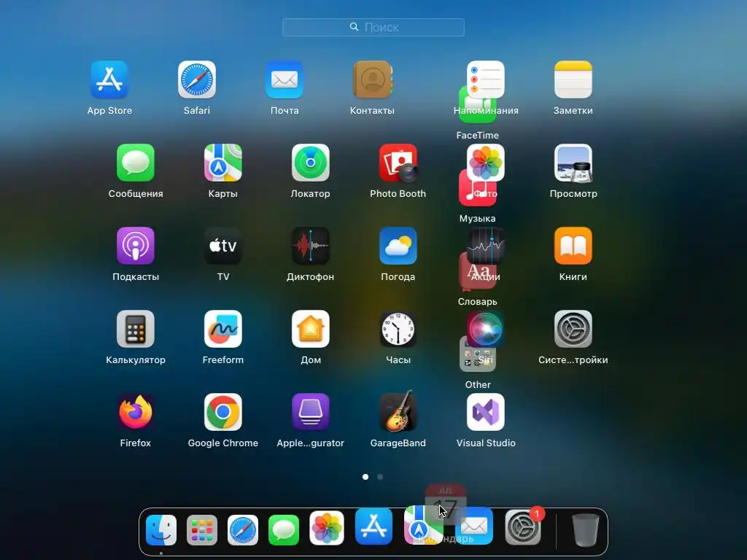The width and height of the screenshot is (747, 560).
Task: Open the Контакты app
Action: tap(372, 79)
